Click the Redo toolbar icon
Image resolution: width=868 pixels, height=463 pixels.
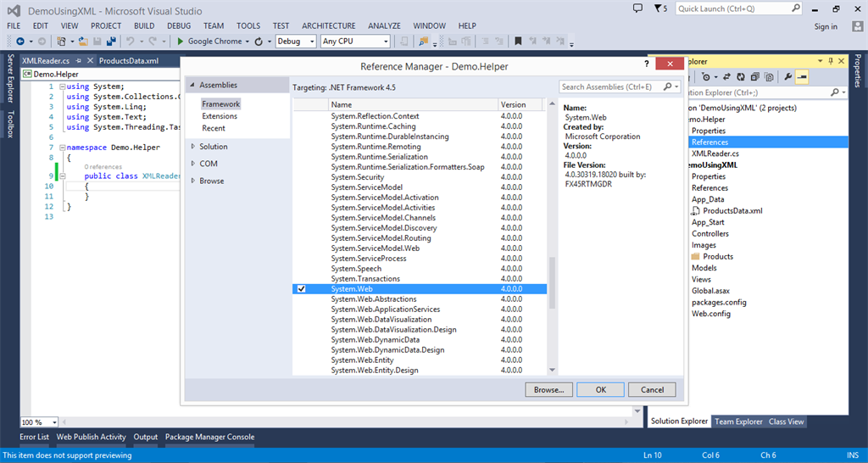(x=153, y=42)
